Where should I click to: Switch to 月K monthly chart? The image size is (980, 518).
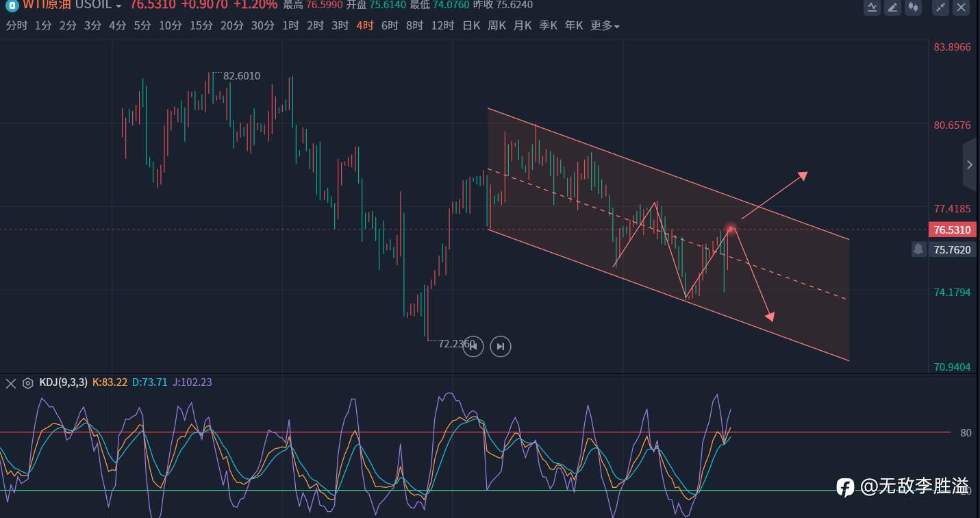coord(523,26)
